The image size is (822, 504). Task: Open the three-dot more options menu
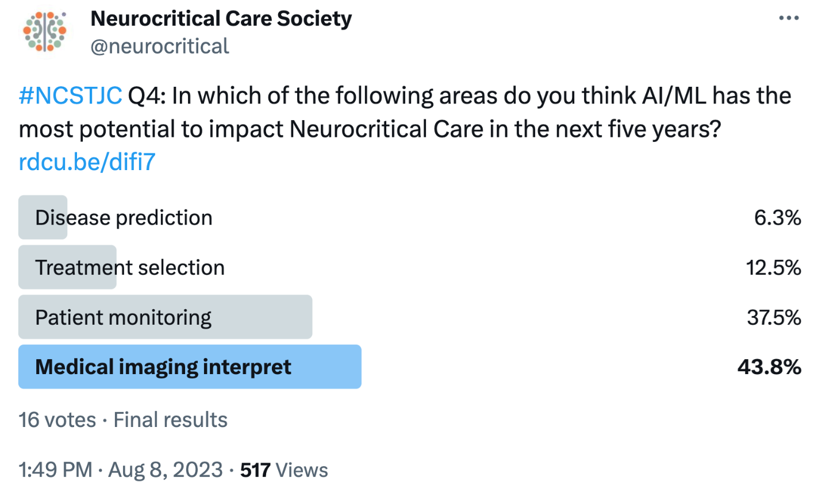789,18
